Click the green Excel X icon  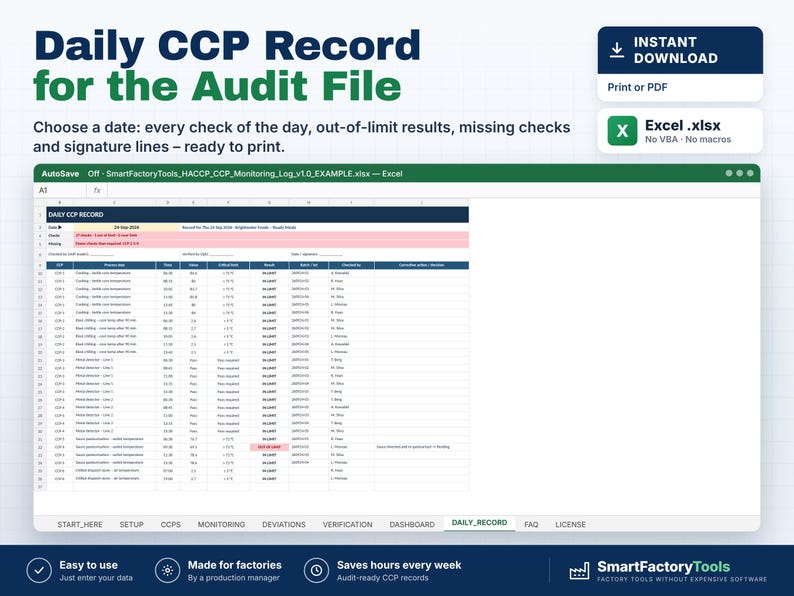coord(622,131)
